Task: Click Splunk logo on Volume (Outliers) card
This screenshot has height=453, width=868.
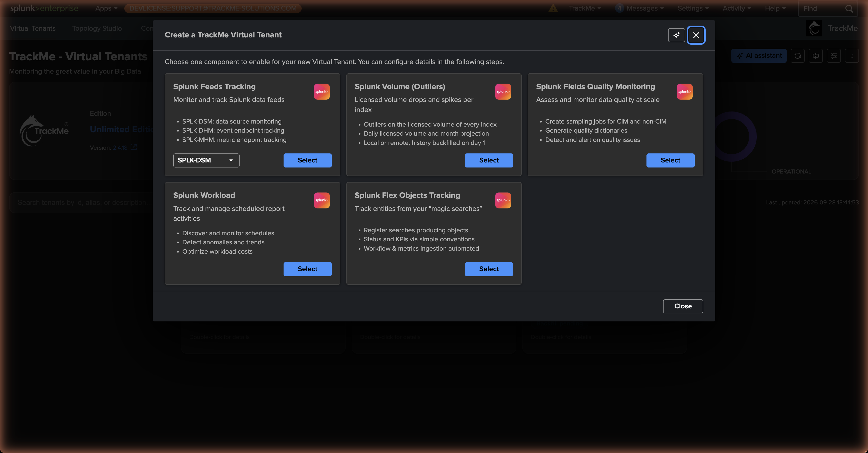Action: click(503, 92)
